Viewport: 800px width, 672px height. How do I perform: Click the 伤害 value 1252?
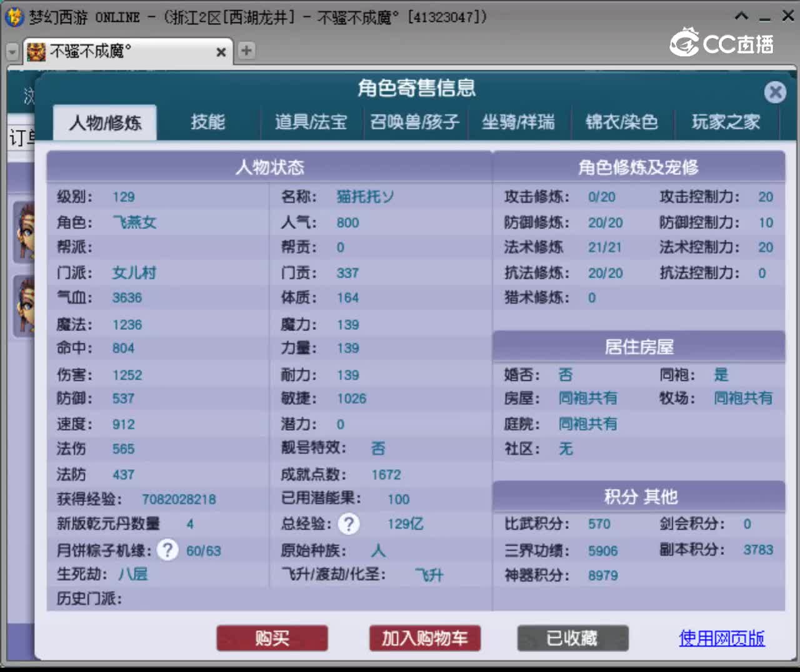(127, 375)
